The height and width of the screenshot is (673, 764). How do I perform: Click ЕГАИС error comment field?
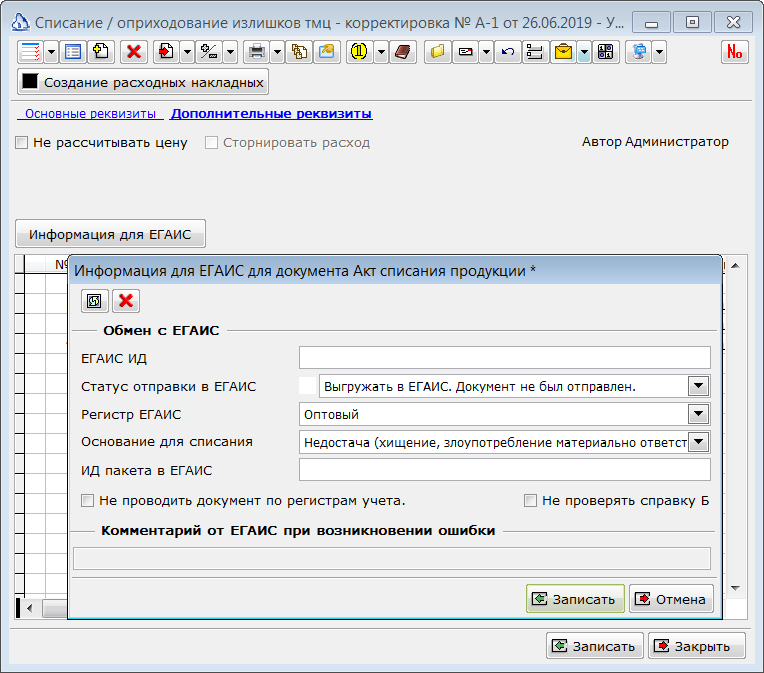[x=392, y=558]
